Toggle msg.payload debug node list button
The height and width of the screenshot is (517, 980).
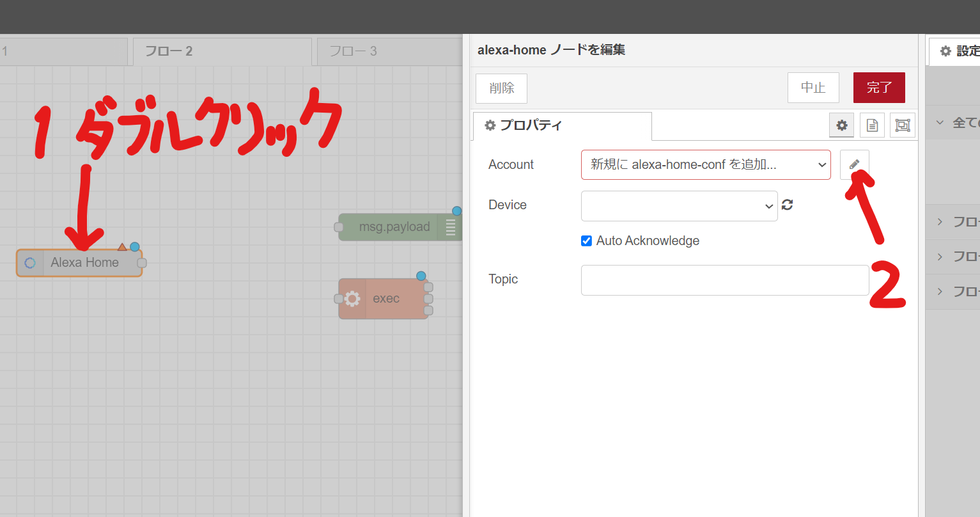point(450,227)
